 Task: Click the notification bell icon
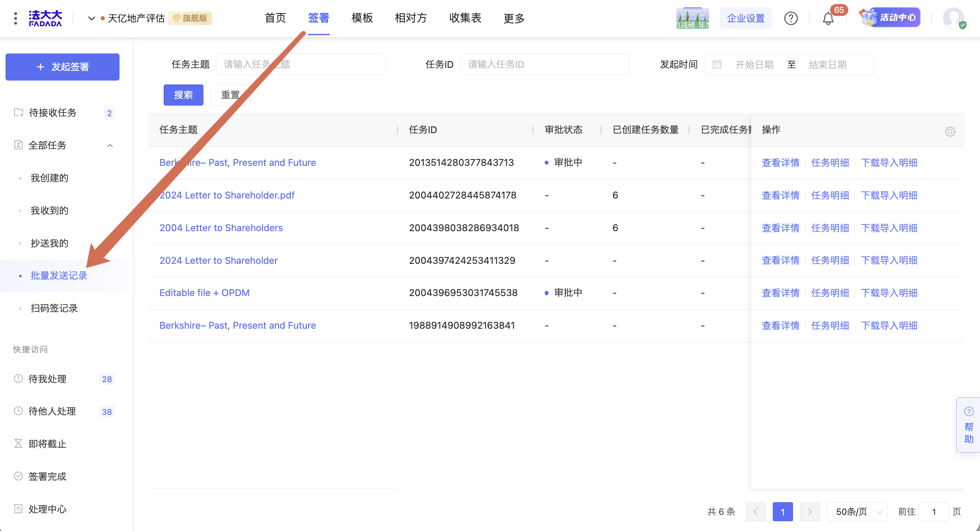[x=828, y=19]
